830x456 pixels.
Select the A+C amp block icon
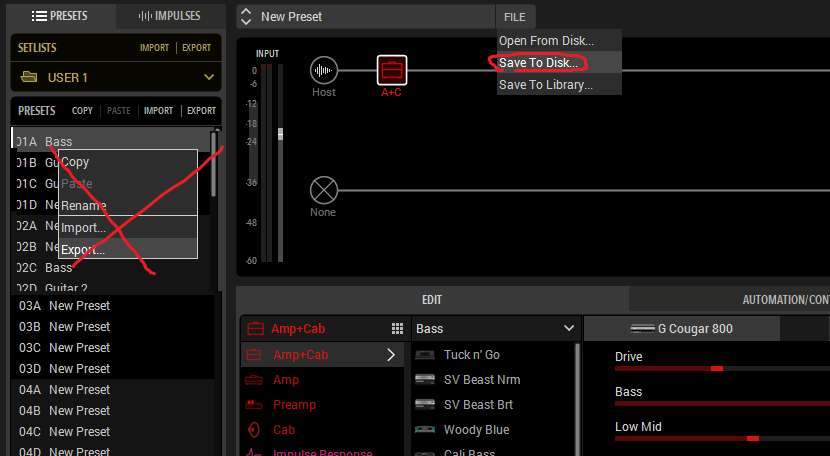click(392, 70)
